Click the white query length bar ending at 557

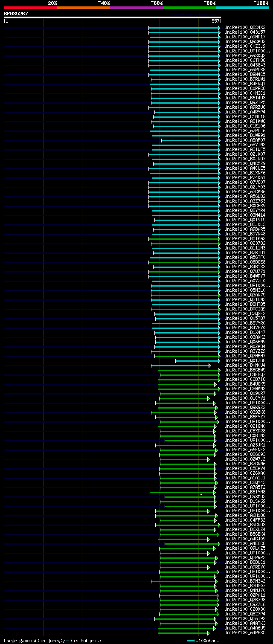click(112, 17)
